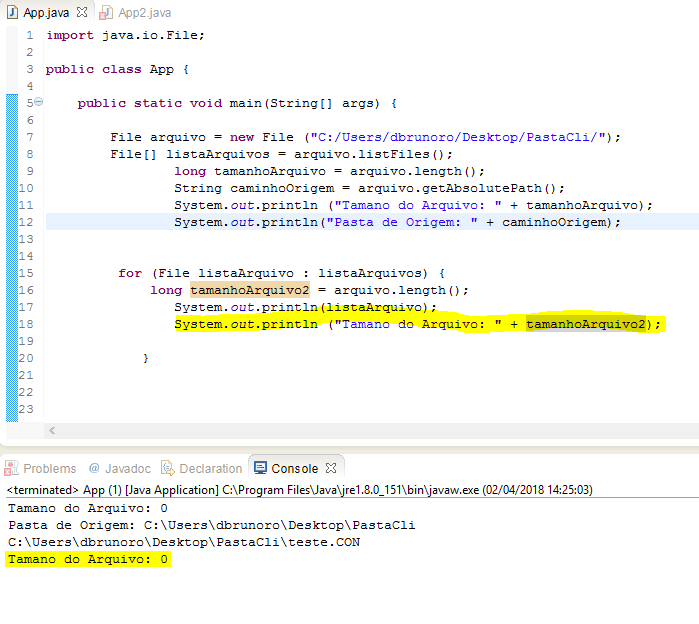Viewport: 699px width, 624px height.
Task: Click the Declaration view icon
Action: pos(168,468)
